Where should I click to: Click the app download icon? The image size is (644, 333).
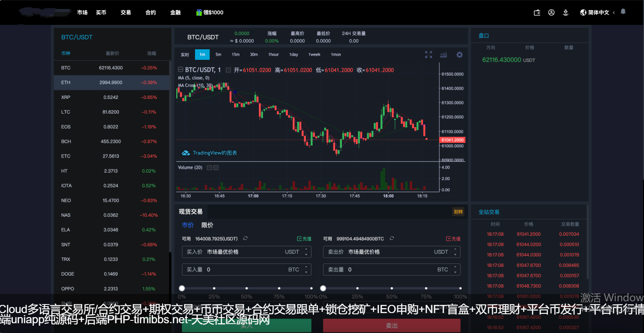(x=565, y=13)
